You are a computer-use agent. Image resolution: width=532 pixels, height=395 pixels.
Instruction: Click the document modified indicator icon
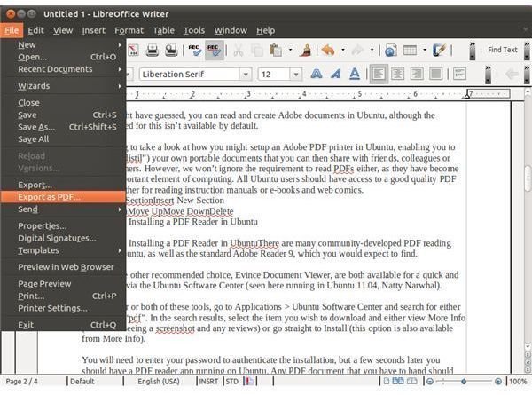click(x=248, y=382)
